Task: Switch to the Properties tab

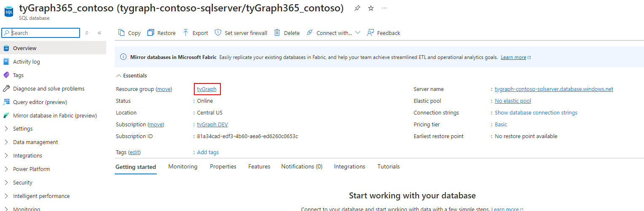Action: pyautogui.click(x=223, y=166)
